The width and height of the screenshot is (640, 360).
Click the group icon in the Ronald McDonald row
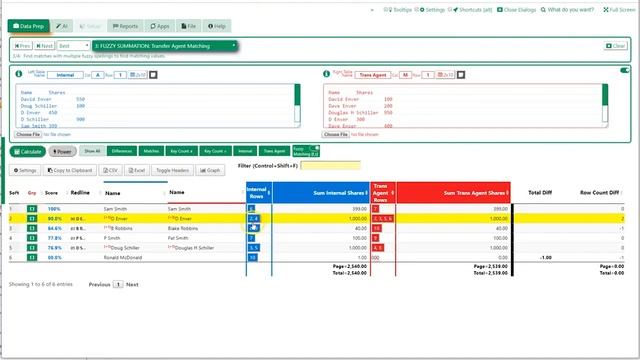32,258
